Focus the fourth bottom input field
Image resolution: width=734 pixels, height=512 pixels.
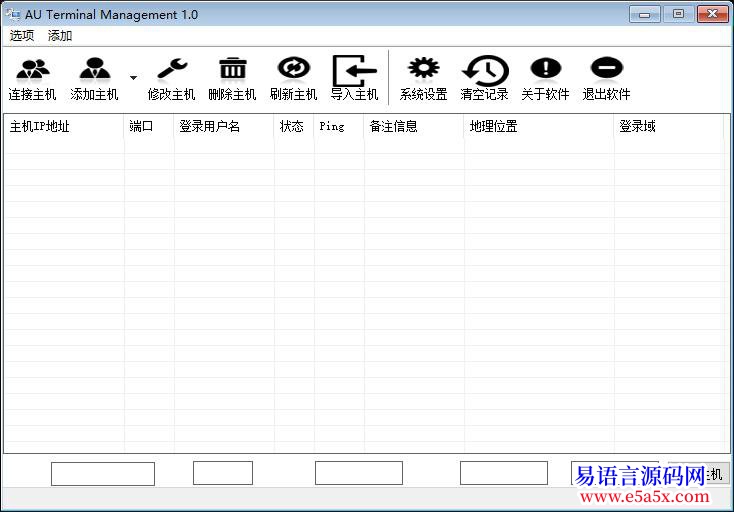[x=504, y=473]
